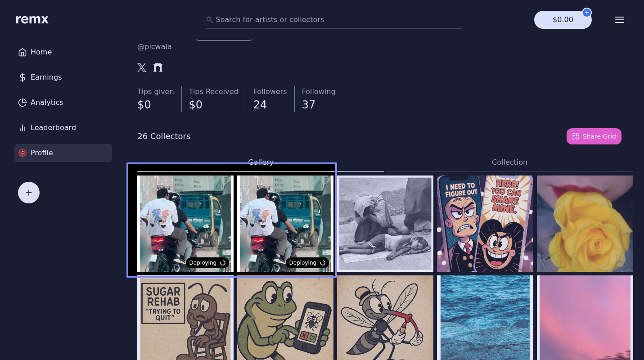Click the round plus create button
The height and width of the screenshot is (360, 644).
[29, 193]
